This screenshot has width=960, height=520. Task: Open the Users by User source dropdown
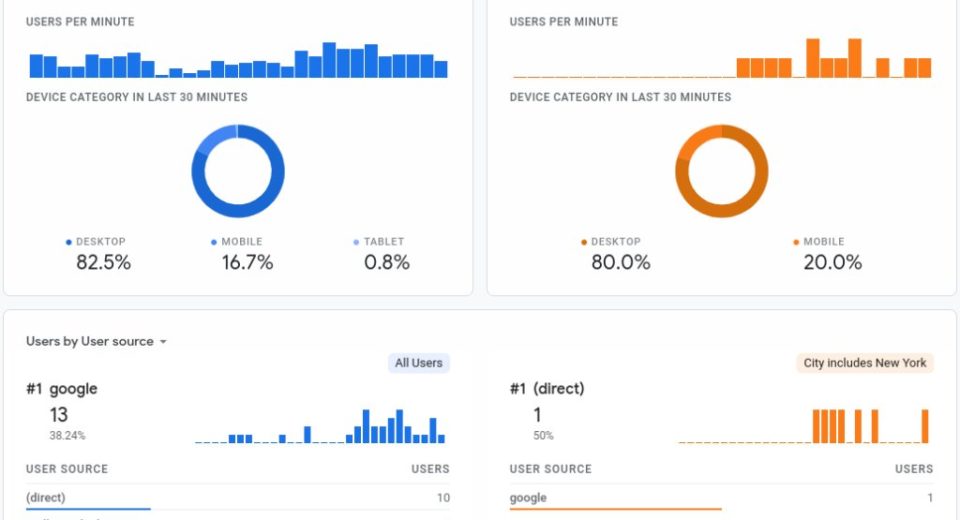click(x=96, y=341)
